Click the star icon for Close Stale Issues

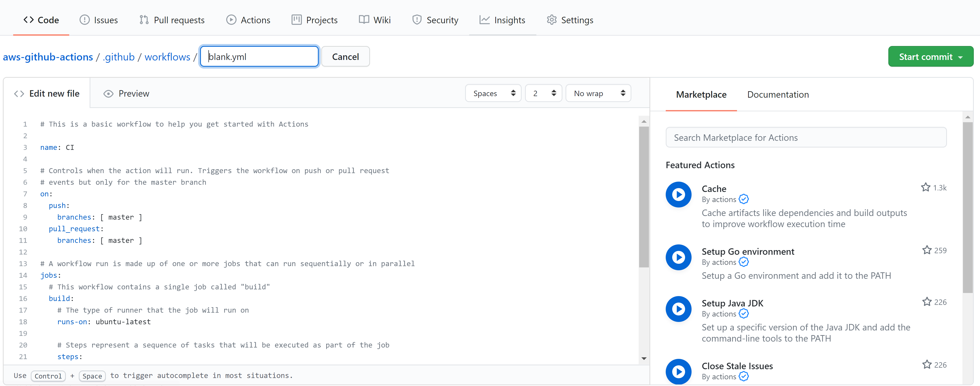[x=926, y=365]
